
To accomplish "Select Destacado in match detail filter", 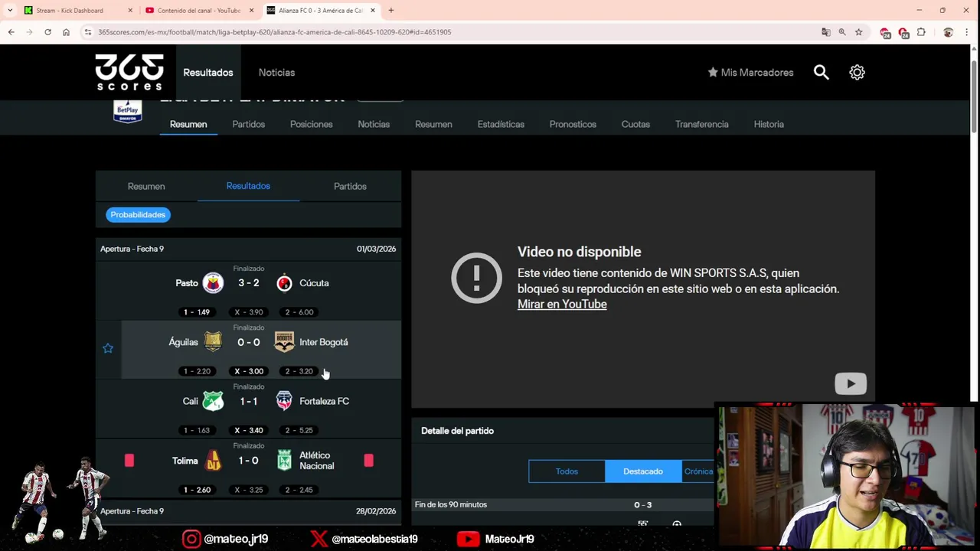I will (643, 471).
